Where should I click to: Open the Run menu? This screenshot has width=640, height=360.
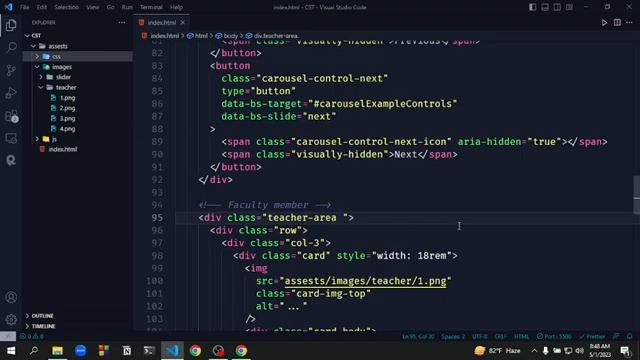click(127, 7)
